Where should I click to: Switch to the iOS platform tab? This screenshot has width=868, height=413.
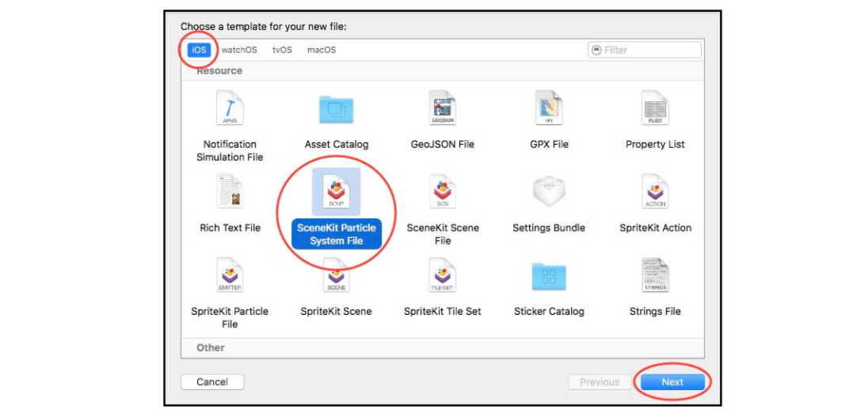[198, 50]
